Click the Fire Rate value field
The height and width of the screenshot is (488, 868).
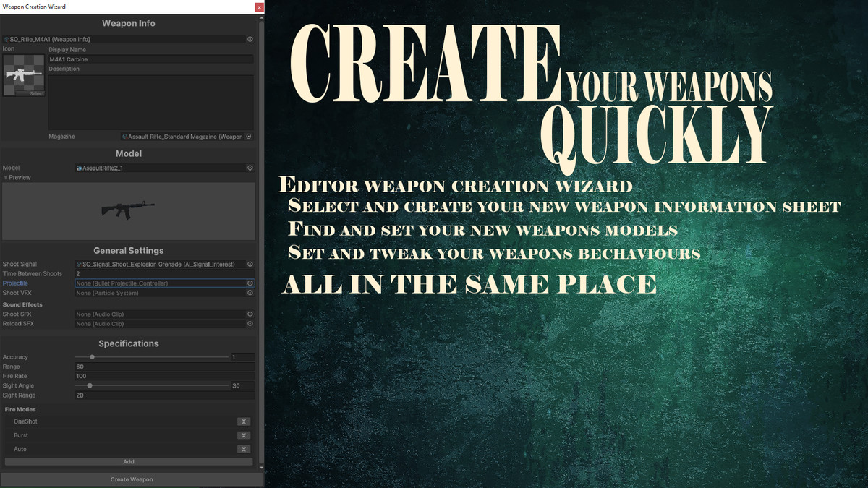pyautogui.click(x=165, y=376)
